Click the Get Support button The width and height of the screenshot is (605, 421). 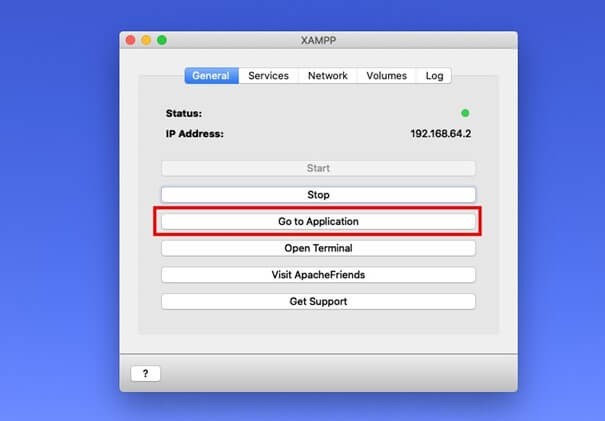[318, 301]
